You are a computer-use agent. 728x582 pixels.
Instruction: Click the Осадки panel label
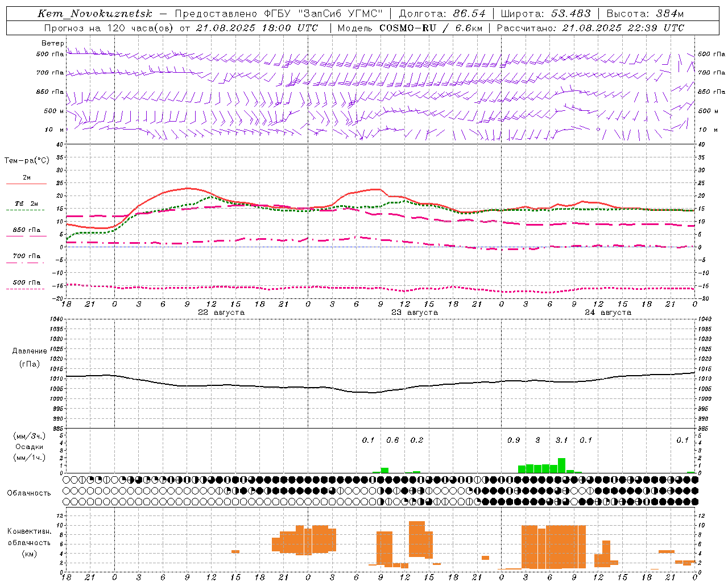click(30, 447)
